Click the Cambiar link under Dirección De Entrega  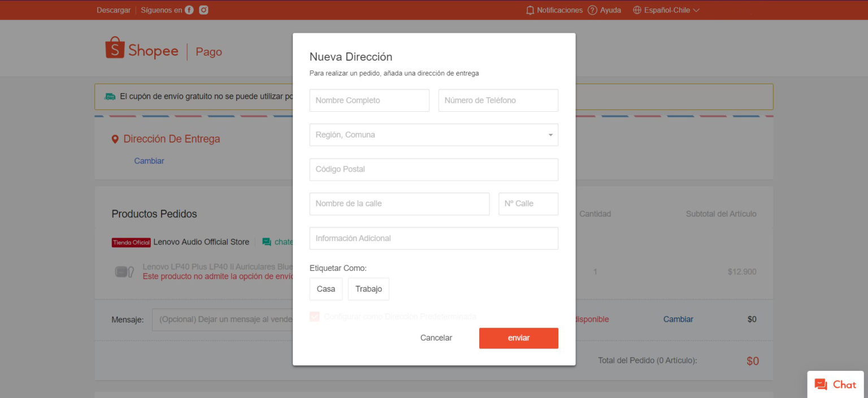point(149,160)
